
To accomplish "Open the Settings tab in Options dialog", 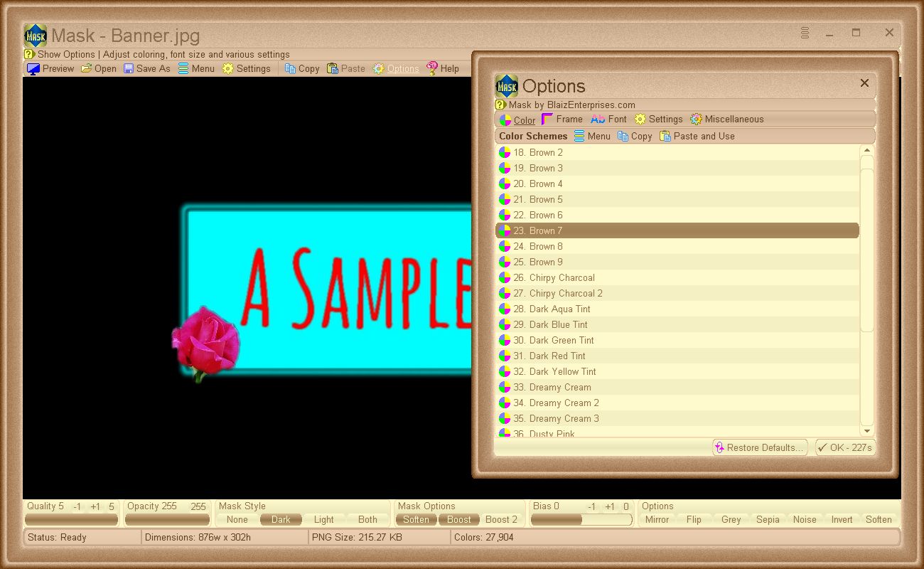I will click(x=658, y=119).
